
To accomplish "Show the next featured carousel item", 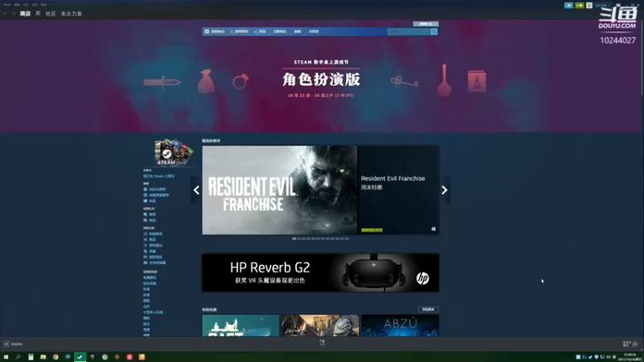I will 444,190.
